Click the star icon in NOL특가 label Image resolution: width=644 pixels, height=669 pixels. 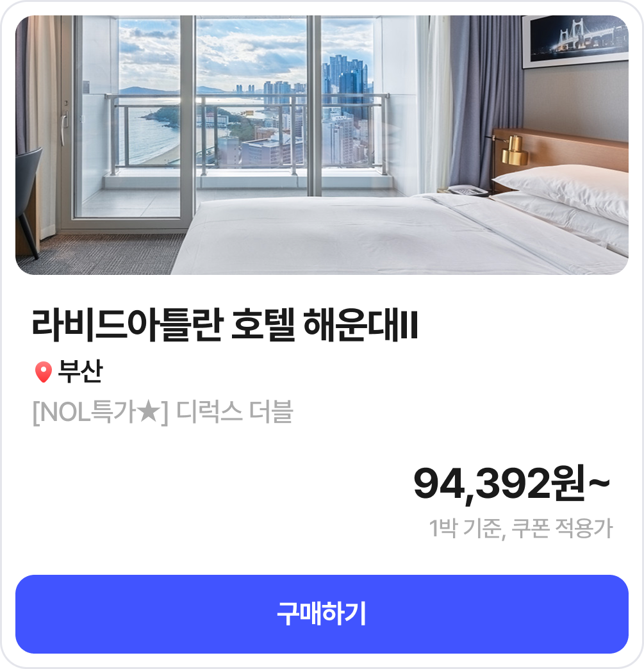(148, 412)
